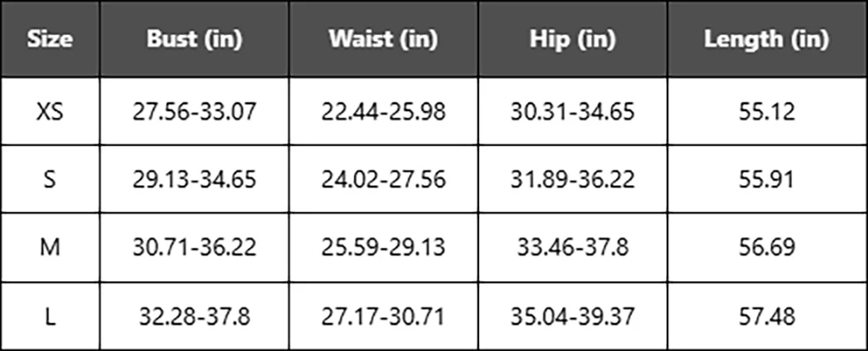Click waist value 22.44-25.98
Screen dimensions: 868x351
[x=383, y=111]
